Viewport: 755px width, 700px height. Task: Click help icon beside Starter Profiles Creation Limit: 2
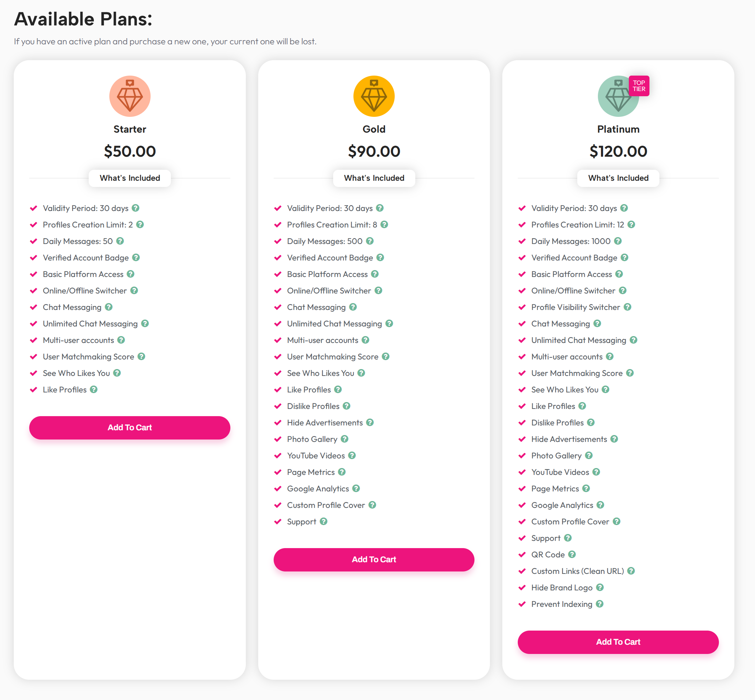(140, 224)
